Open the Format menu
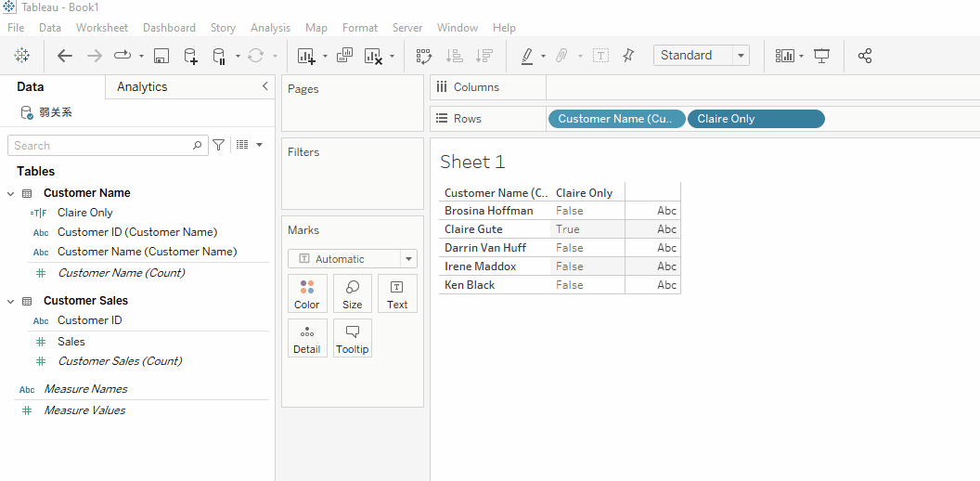The image size is (980, 481). click(x=359, y=28)
